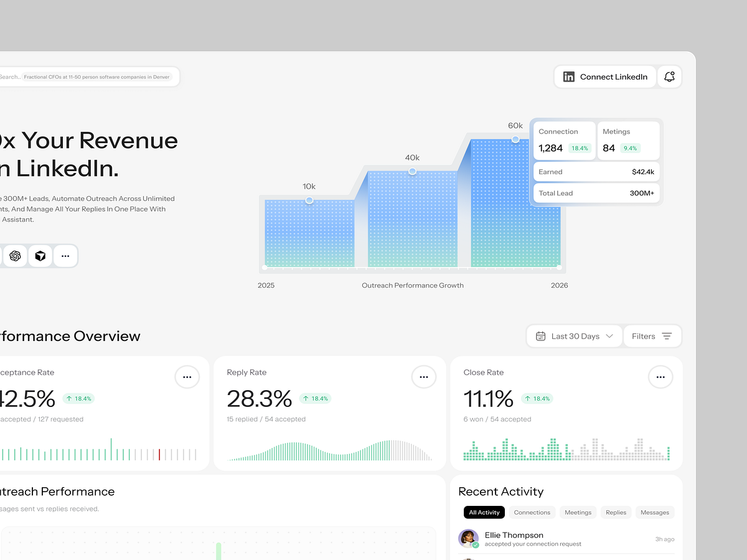The height and width of the screenshot is (560, 747).
Task: Switch to the Replies tab
Action: click(x=616, y=512)
